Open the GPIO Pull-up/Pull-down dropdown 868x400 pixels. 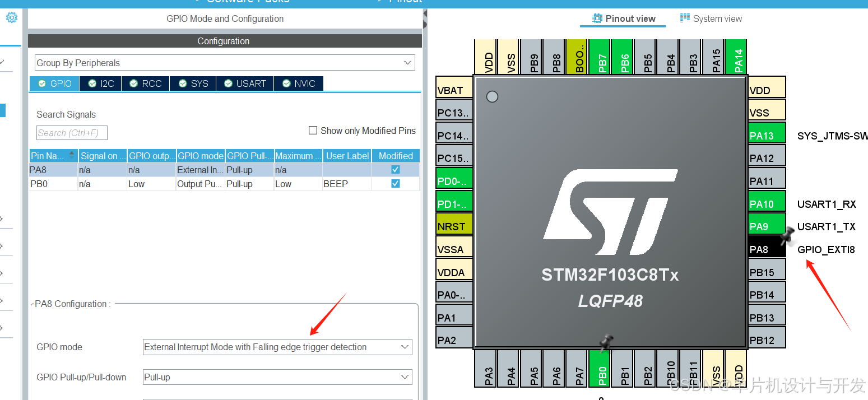point(277,377)
